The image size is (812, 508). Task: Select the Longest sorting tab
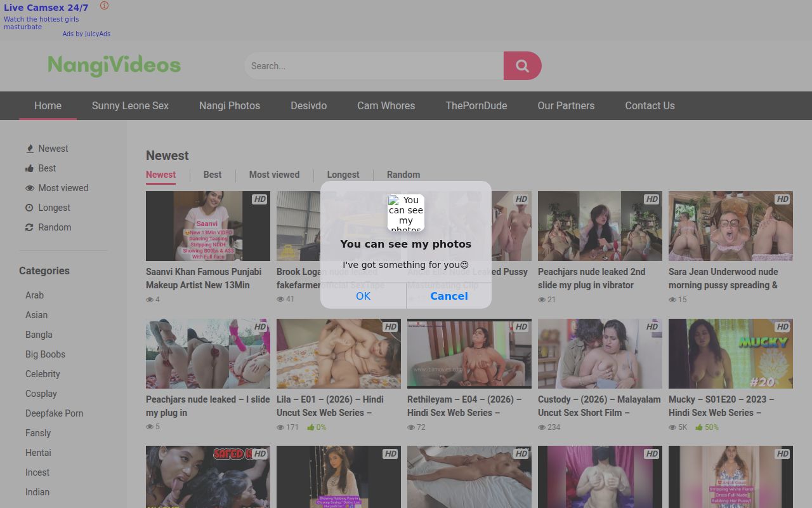tap(343, 175)
